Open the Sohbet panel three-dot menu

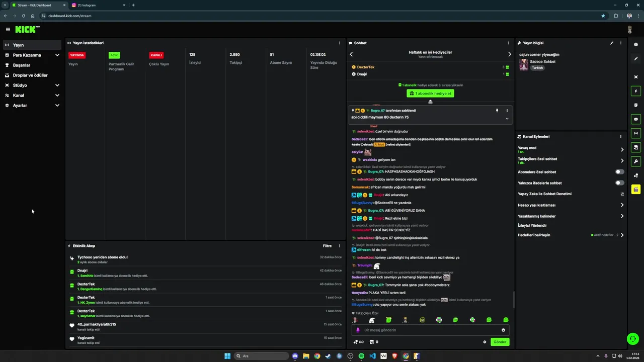tap(508, 43)
